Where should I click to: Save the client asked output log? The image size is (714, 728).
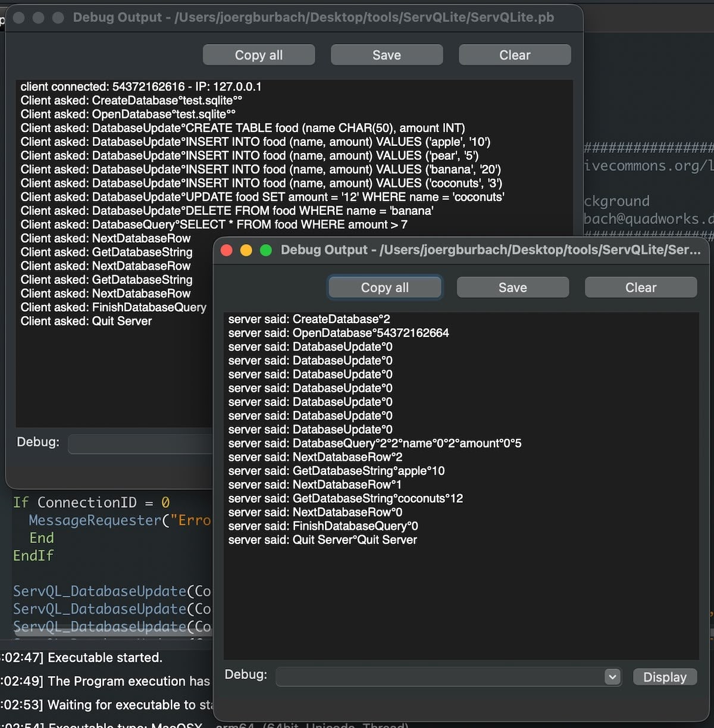pyautogui.click(x=386, y=55)
